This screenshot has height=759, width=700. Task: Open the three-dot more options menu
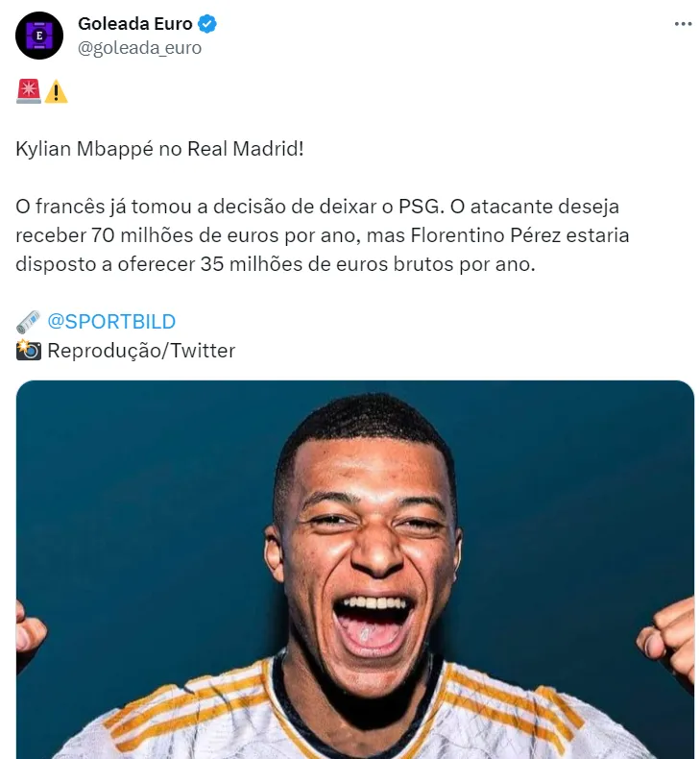pos(683,24)
